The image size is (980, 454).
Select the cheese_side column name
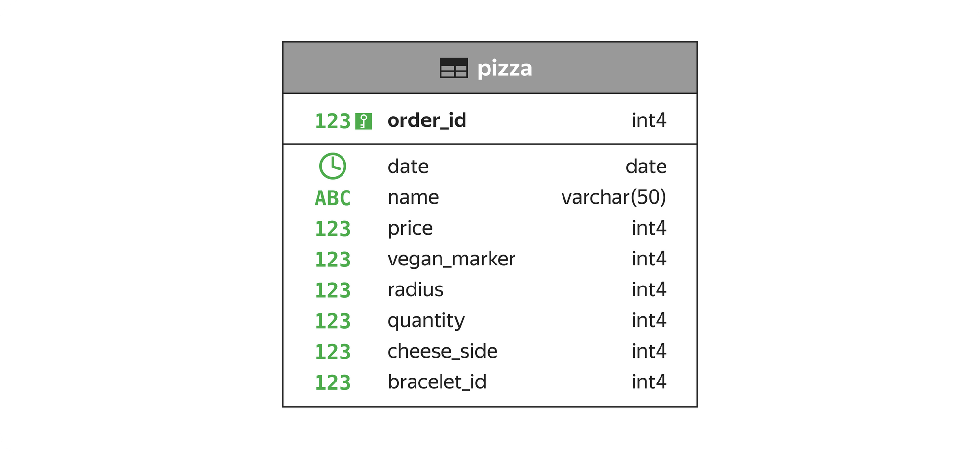point(442,351)
